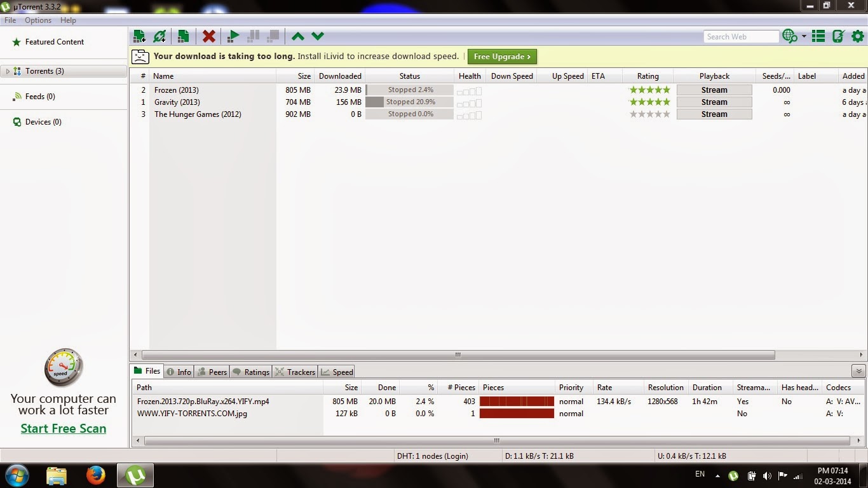Click Add Torrent from URL icon

(159, 36)
